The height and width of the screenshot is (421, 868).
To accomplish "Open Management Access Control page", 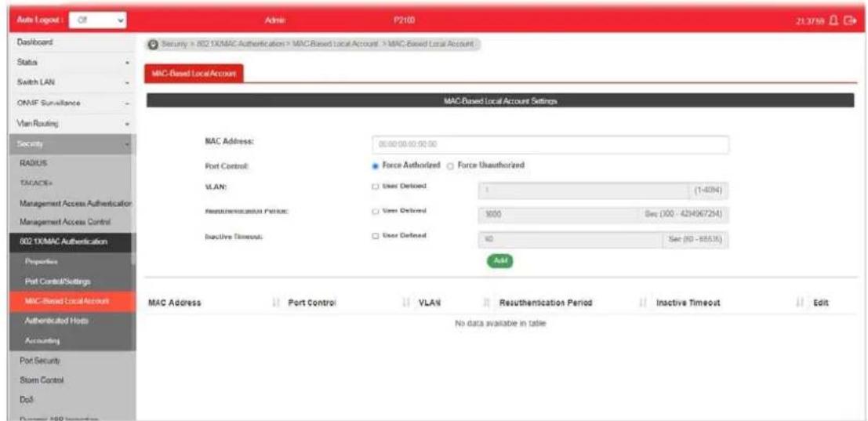I will (x=71, y=223).
